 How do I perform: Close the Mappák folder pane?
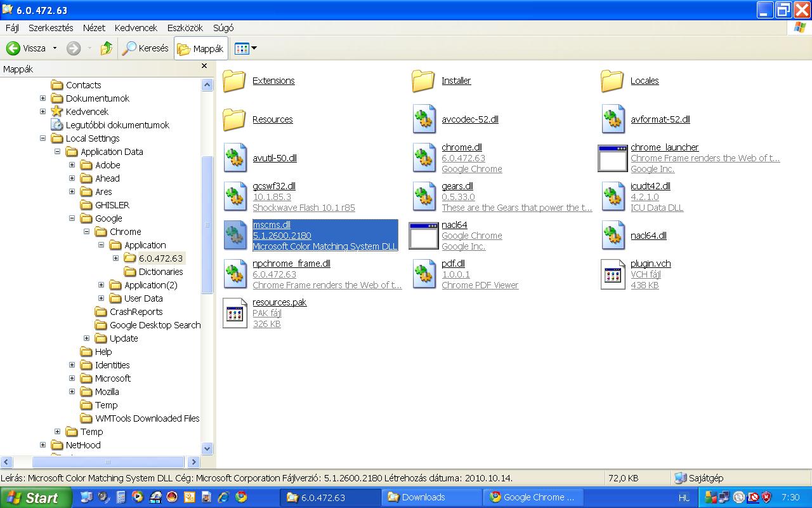pyautogui.click(x=204, y=65)
